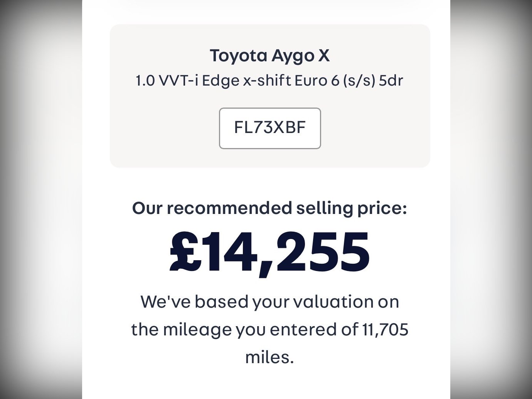Click the "Our recommended selling price" heading
This screenshot has height=399, width=532.
270,208
